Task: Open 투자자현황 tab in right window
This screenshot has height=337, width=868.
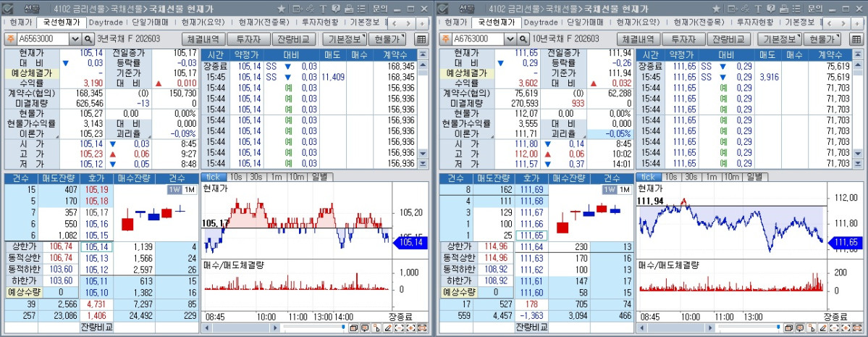Action: 754,22
